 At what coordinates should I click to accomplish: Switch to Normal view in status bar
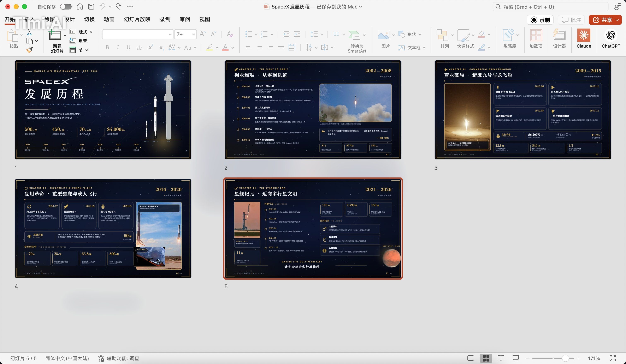[x=471, y=358]
